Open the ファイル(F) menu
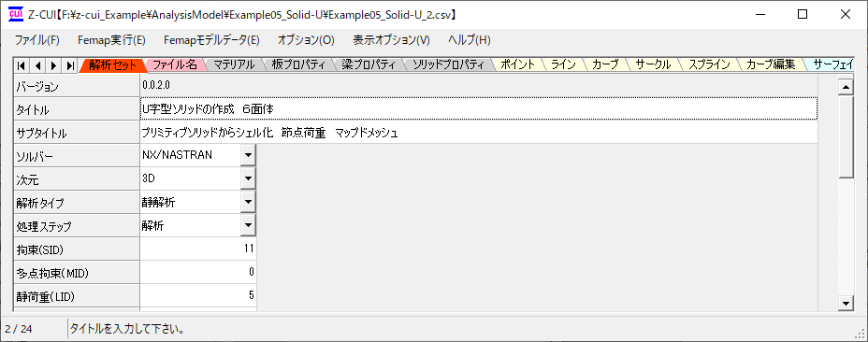Image resolution: width=868 pixels, height=342 pixels. [37, 40]
